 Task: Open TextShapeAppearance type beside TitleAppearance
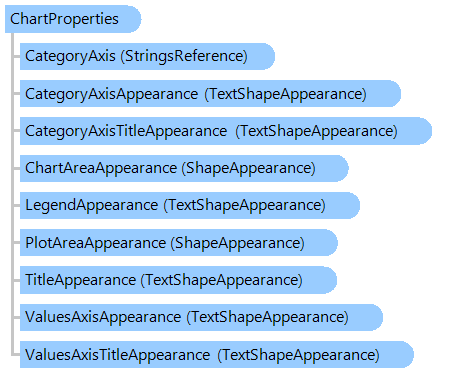221,279
